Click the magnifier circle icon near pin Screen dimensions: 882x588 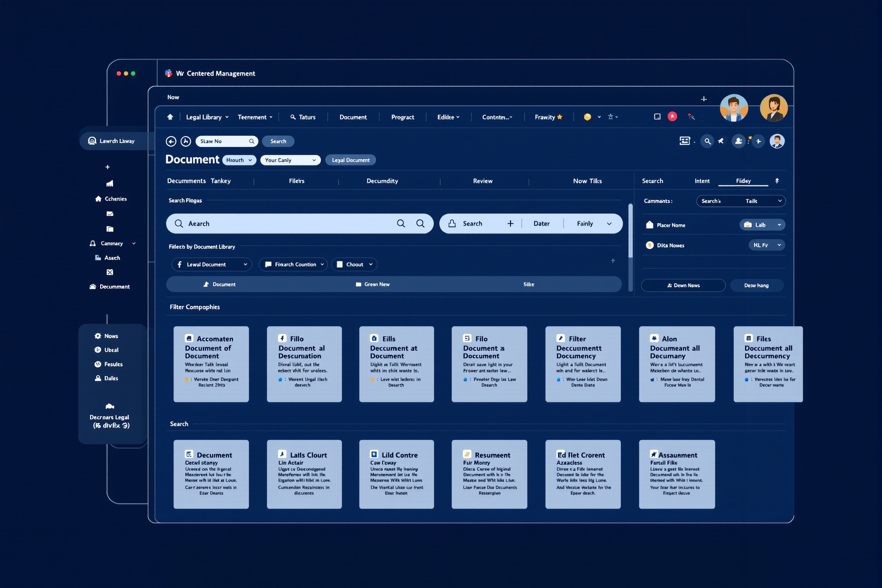[707, 141]
